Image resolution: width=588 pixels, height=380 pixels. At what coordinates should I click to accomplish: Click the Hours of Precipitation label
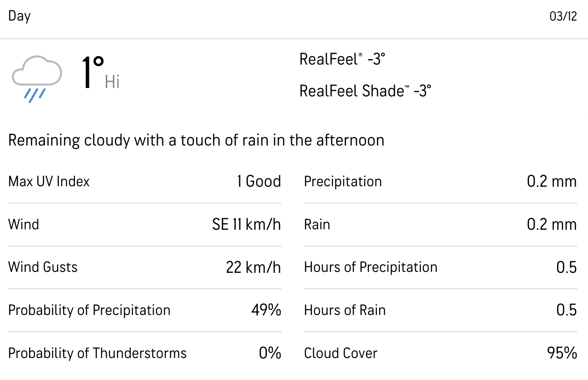371,267
